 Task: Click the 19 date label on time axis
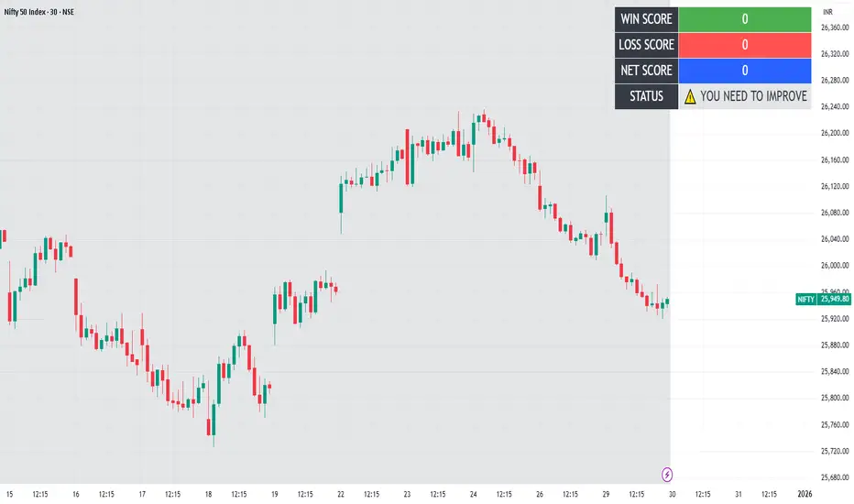274,494
